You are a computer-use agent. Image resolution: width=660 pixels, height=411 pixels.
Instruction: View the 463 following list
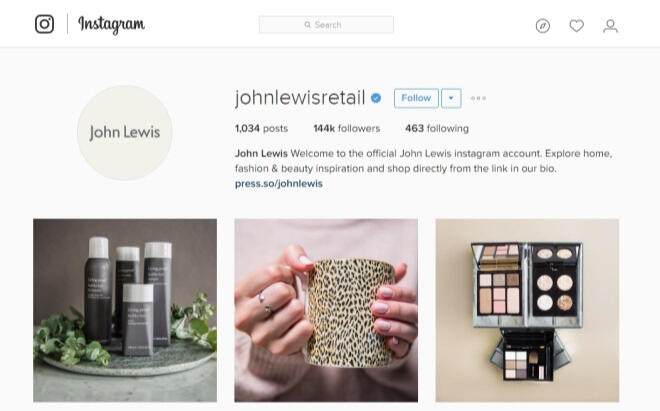[x=437, y=128]
